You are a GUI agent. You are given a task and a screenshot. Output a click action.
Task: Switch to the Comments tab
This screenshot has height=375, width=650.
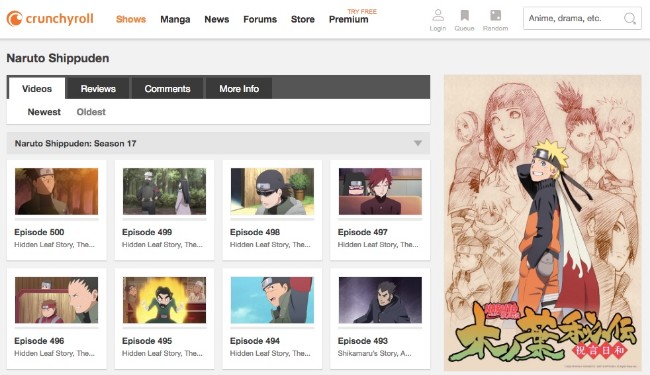click(x=167, y=88)
